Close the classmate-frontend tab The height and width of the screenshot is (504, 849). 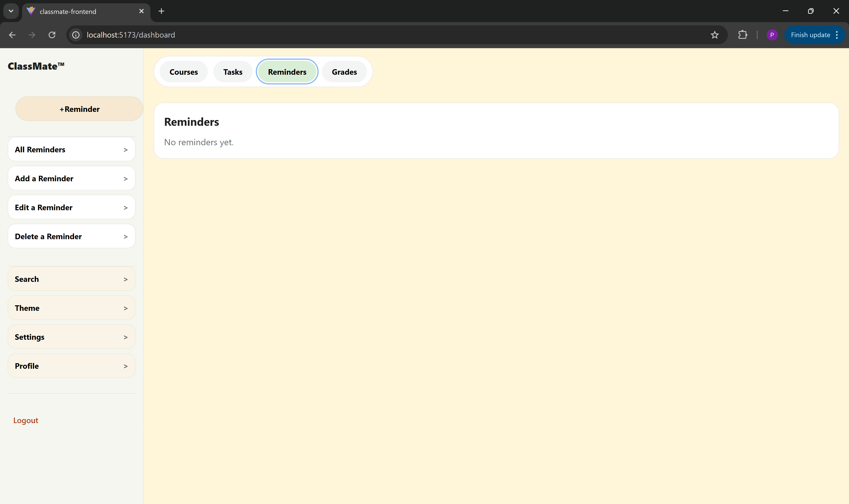(x=141, y=11)
